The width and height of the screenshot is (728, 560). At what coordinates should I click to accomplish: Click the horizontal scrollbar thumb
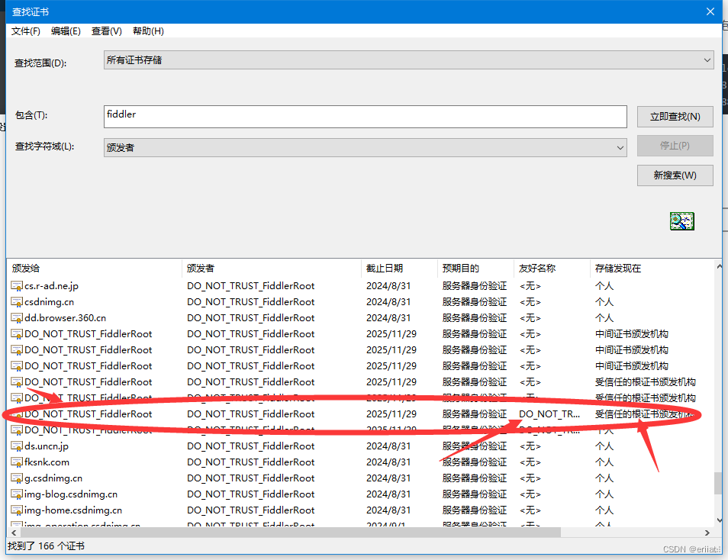coord(290,533)
